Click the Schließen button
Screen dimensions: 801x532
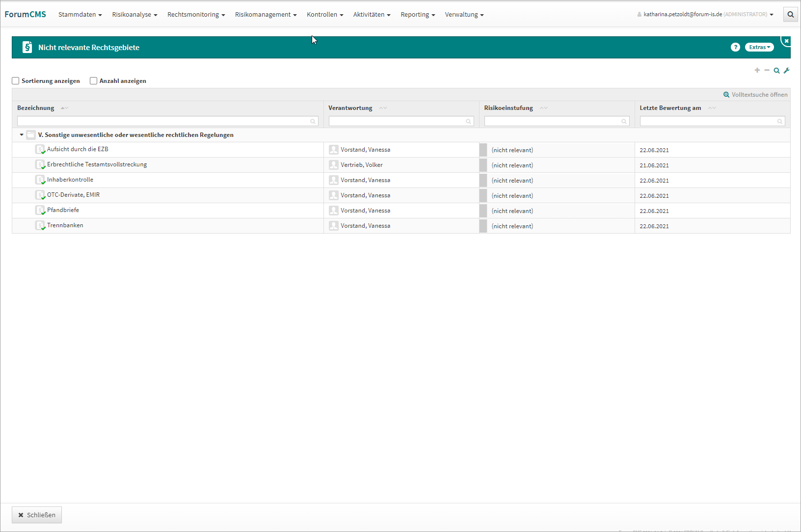(37, 515)
